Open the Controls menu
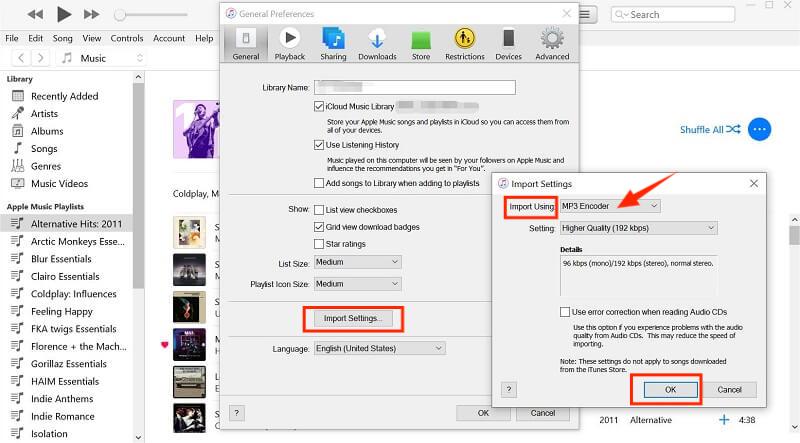 coord(127,38)
